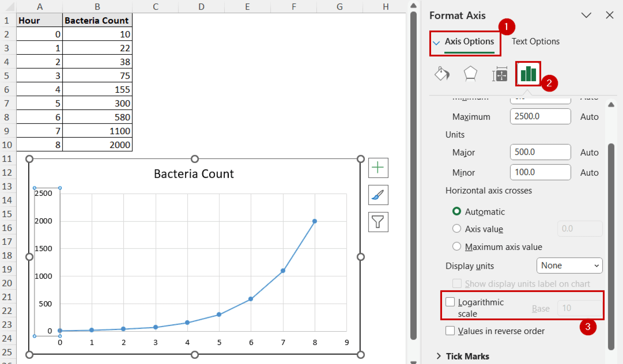Image resolution: width=623 pixels, height=364 pixels.
Task: Click the Auto button beside Major units
Action: (x=589, y=152)
